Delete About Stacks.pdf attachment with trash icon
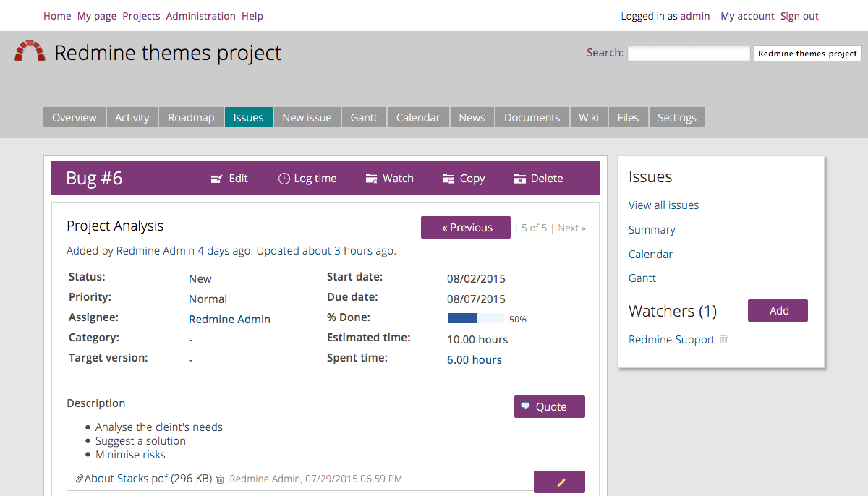868x496 pixels. pyautogui.click(x=221, y=479)
